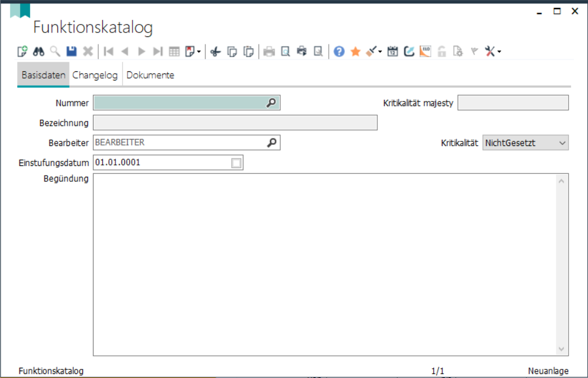Open print preview icon with magnifier
588x378 pixels.
(x=285, y=51)
